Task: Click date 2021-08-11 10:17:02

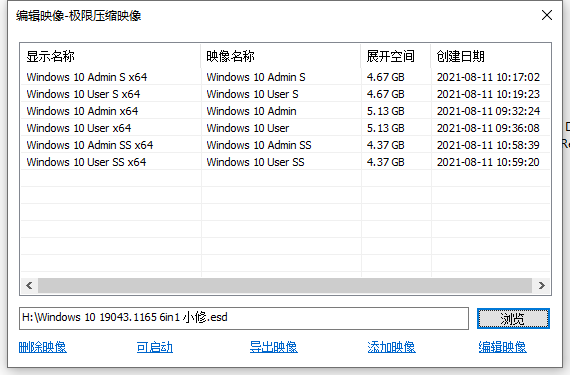Action: tap(488, 77)
